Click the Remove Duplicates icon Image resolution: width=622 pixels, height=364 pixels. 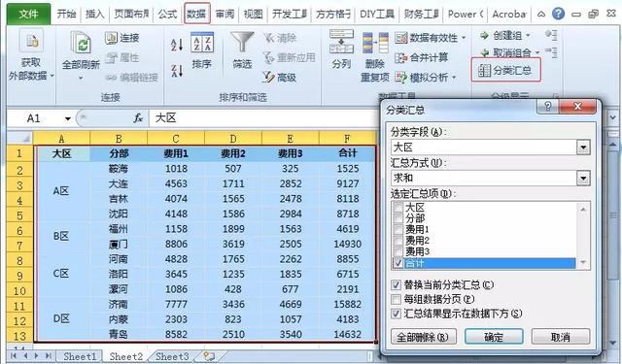click(375, 43)
